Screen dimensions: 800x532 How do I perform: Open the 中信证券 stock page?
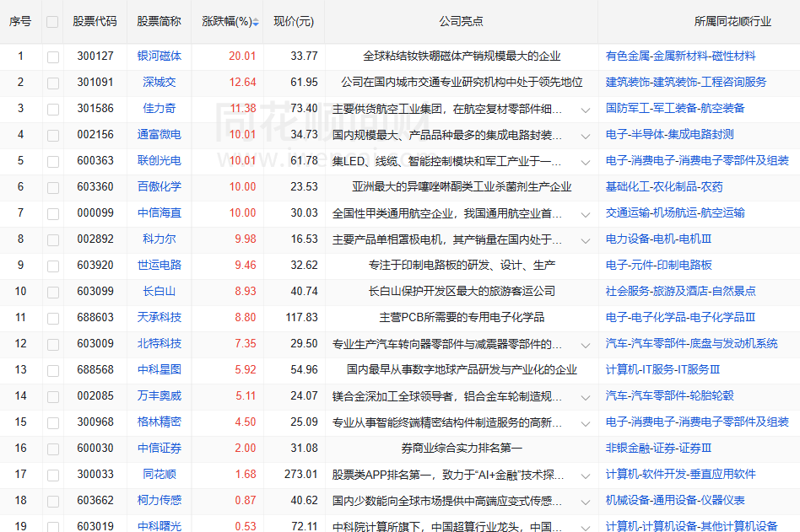tap(159, 448)
